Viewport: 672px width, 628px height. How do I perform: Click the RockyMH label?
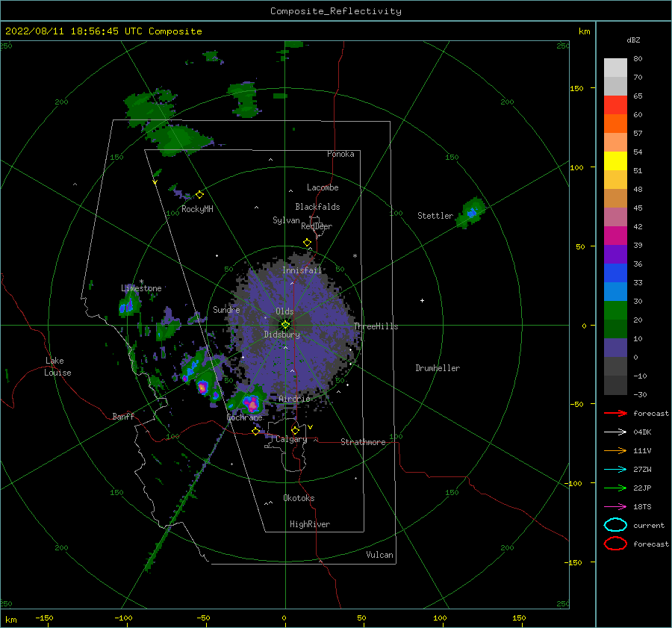pyautogui.click(x=197, y=209)
